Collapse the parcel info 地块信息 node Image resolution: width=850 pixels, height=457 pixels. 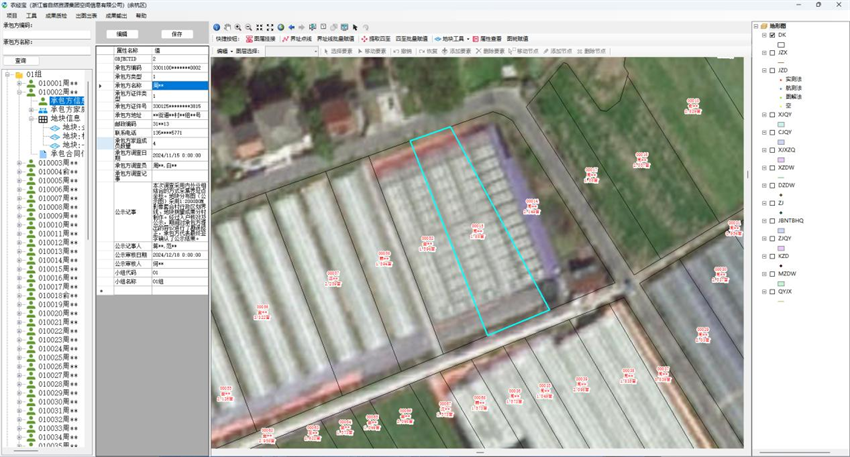coord(31,119)
